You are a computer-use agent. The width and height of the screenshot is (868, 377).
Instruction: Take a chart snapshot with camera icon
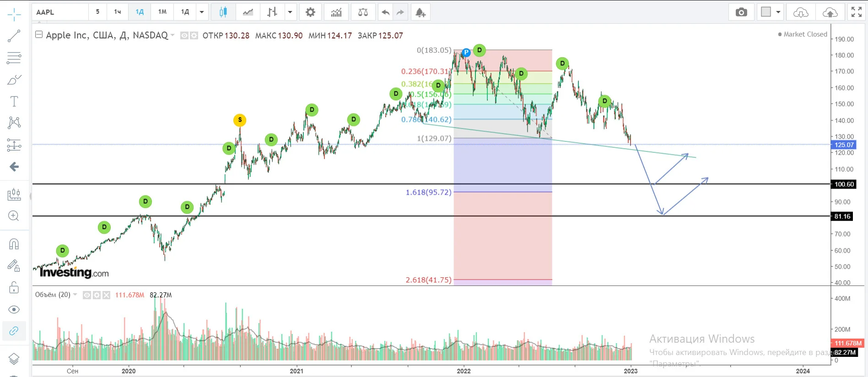[741, 12]
